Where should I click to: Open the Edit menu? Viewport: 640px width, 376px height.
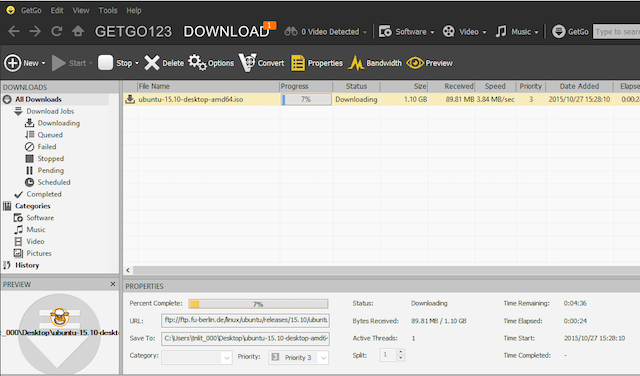[57, 10]
